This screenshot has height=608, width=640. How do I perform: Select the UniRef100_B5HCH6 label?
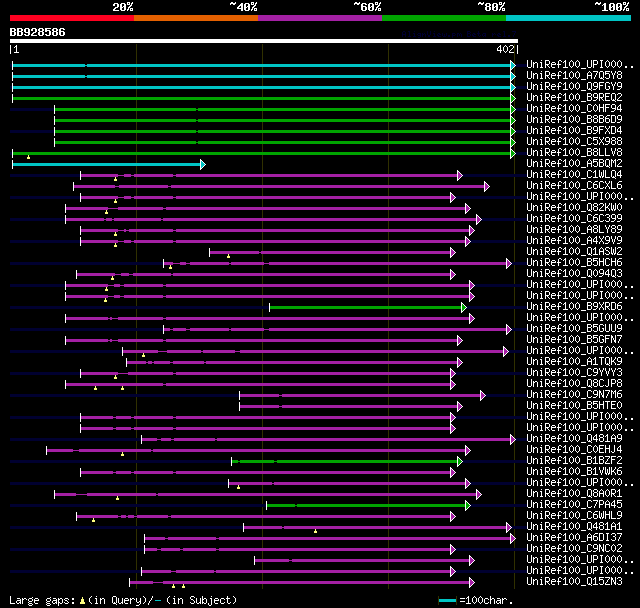574,263
